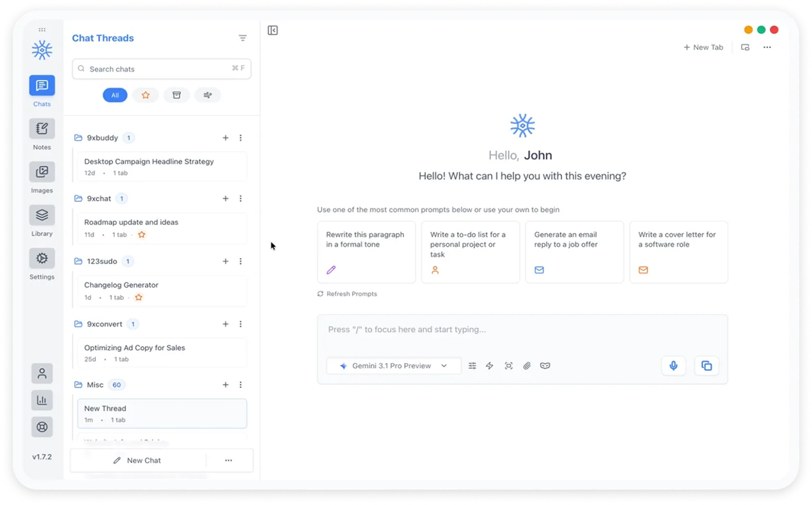Image resolution: width=812 pixels, height=505 pixels.
Task: Focus the Search chats field
Action: [162, 69]
